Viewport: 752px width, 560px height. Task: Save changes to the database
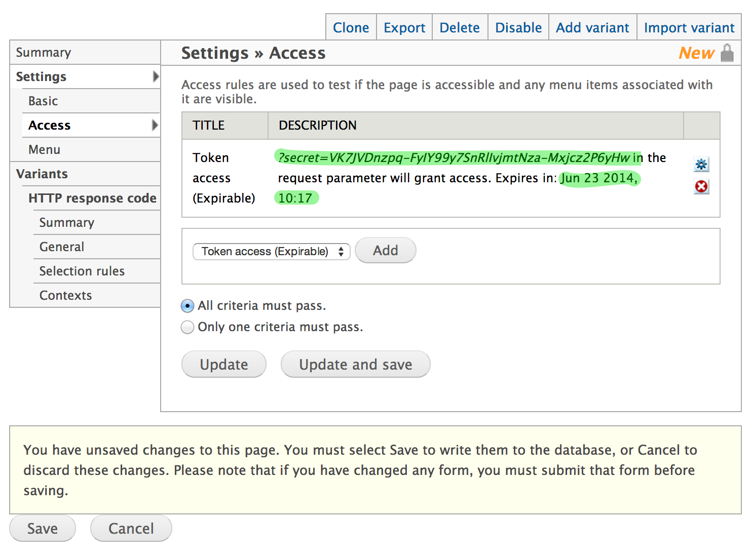[43, 528]
